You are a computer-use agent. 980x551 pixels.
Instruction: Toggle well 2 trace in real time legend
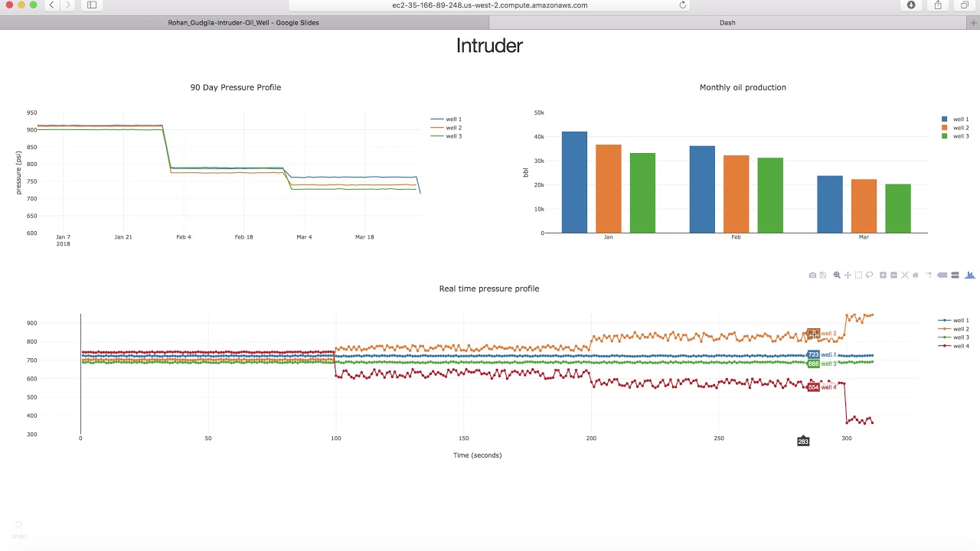(954, 329)
